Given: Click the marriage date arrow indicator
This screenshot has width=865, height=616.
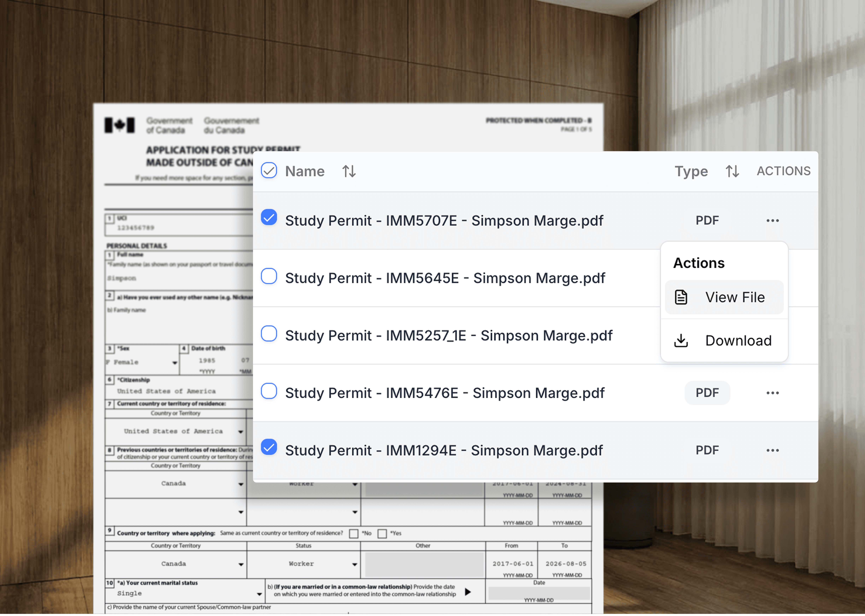Looking at the screenshot, I should point(468,593).
